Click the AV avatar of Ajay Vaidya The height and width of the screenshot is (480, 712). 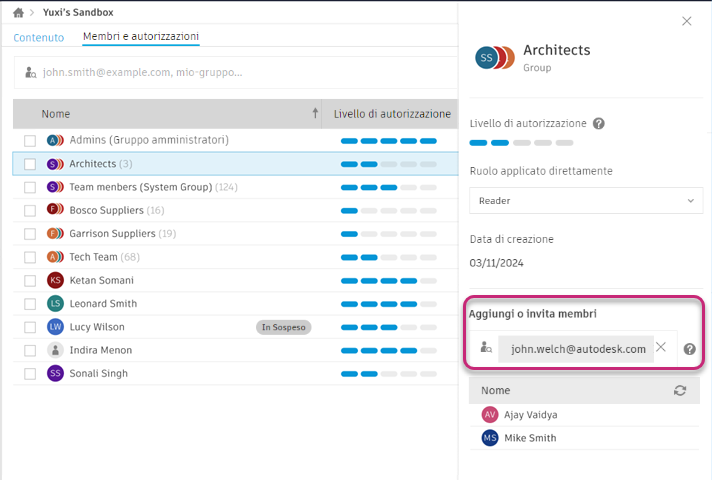pos(490,414)
